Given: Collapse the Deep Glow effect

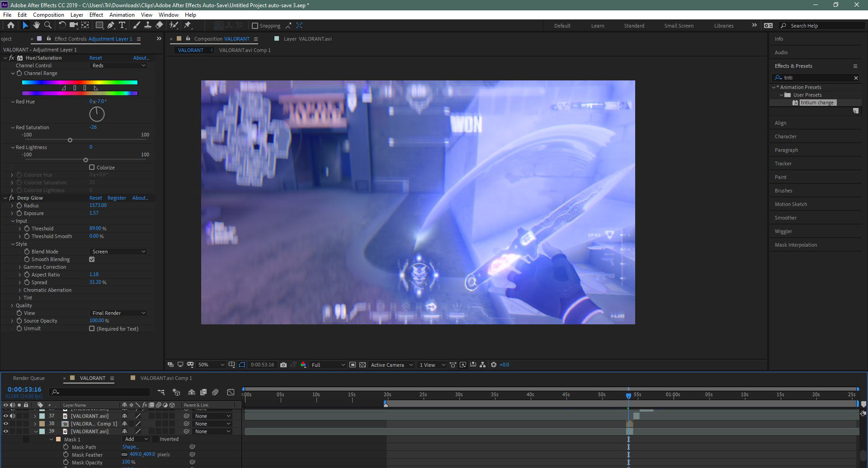Looking at the screenshot, I should 5,198.
